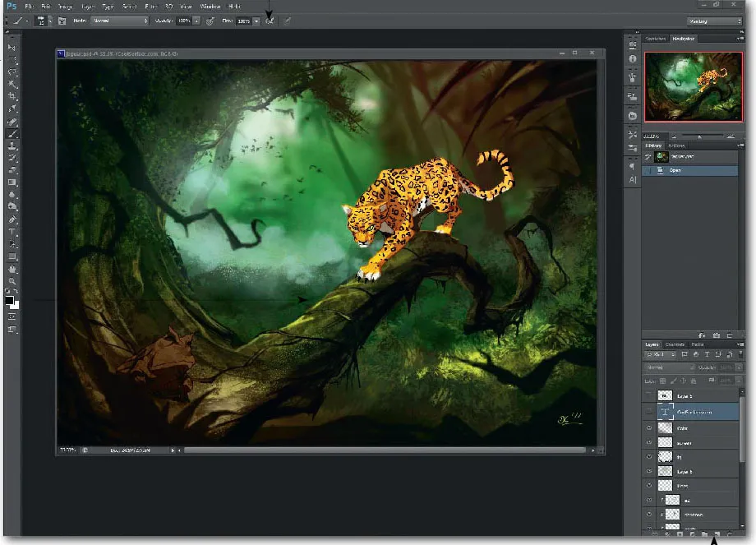Click the foreground color swatch
Screen dimensions: 756x545
pyautogui.click(x=10, y=301)
